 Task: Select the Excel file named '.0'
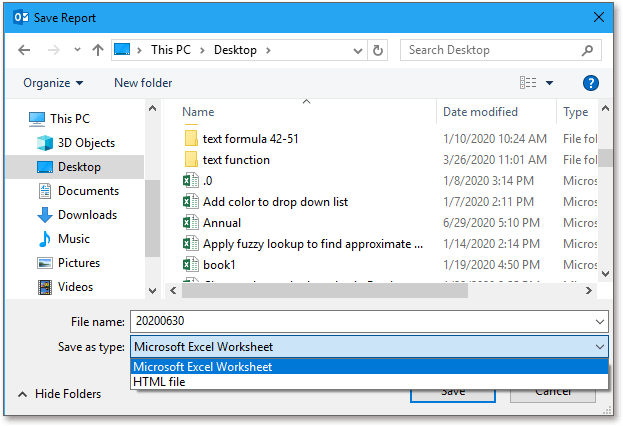click(208, 181)
